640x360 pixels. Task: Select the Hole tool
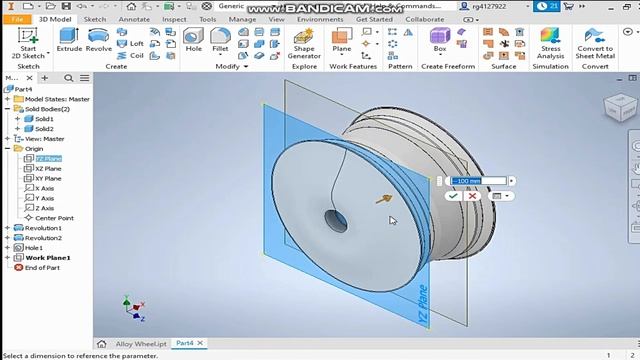click(193, 40)
